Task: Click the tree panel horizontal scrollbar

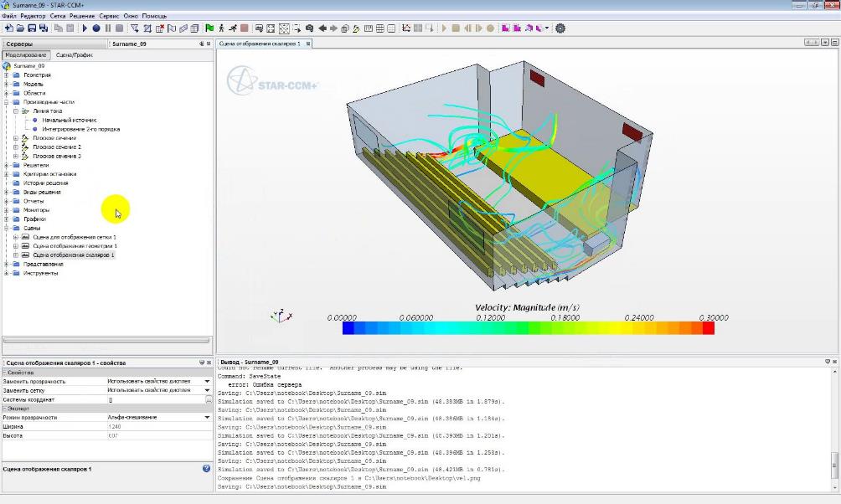Action: pos(106,341)
